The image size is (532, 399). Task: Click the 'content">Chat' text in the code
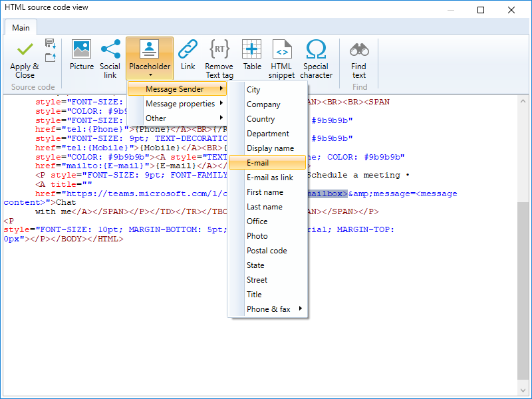pyautogui.click(x=40, y=203)
